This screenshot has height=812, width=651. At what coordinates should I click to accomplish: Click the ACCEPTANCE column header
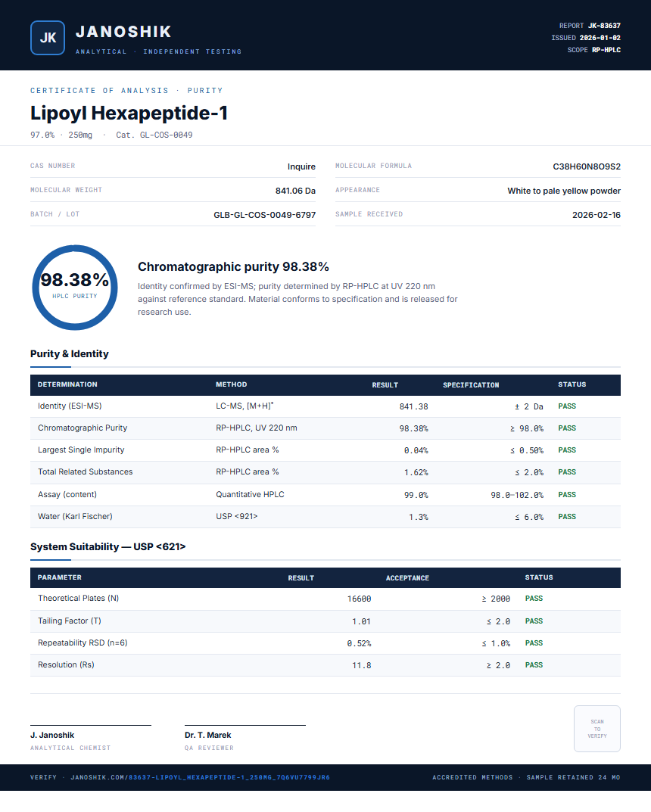tap(407, 577)
